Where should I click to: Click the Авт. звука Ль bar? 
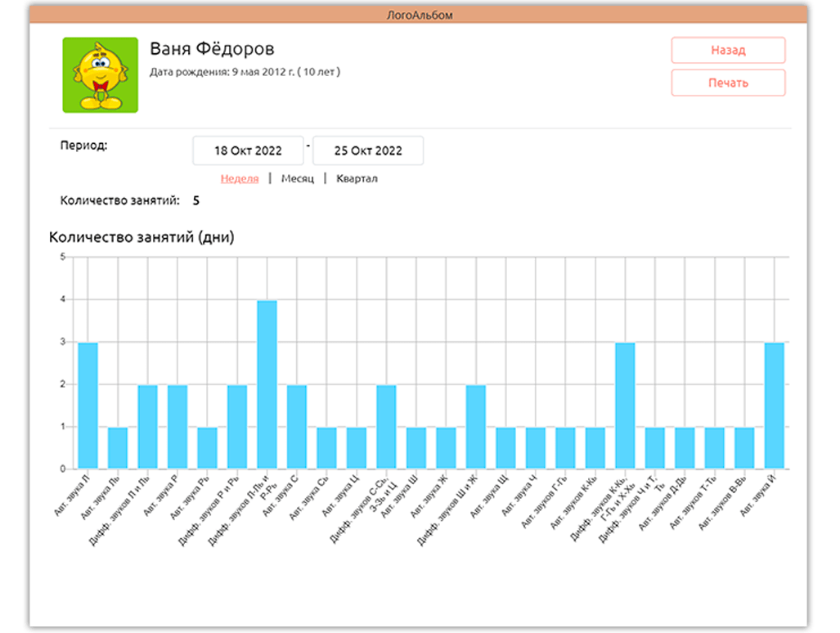pos(118,447)
